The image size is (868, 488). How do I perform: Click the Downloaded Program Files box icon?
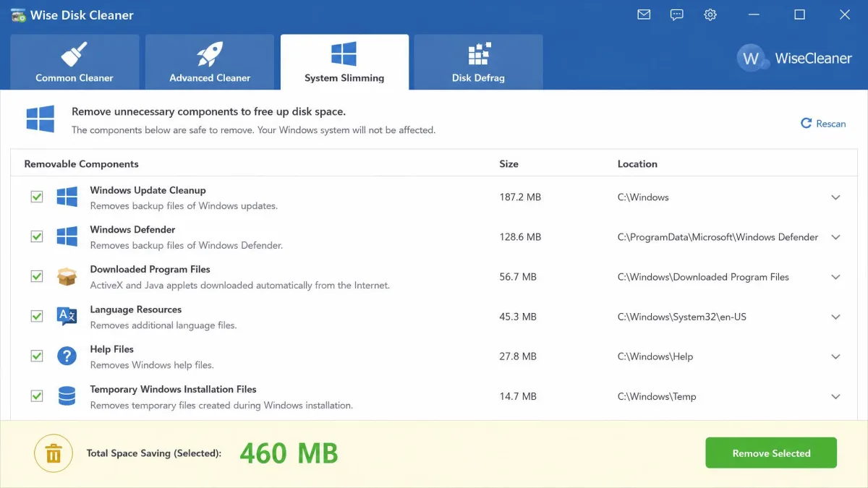pos(67,276)
